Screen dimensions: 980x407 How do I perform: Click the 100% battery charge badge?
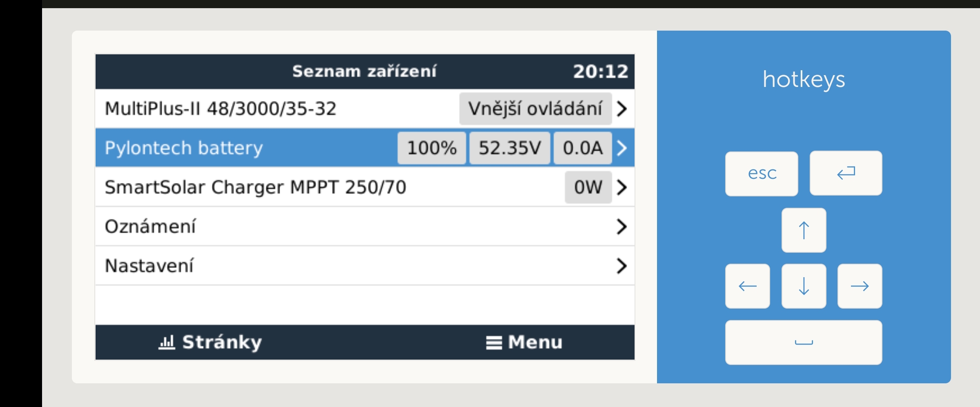tap(432, 148)
